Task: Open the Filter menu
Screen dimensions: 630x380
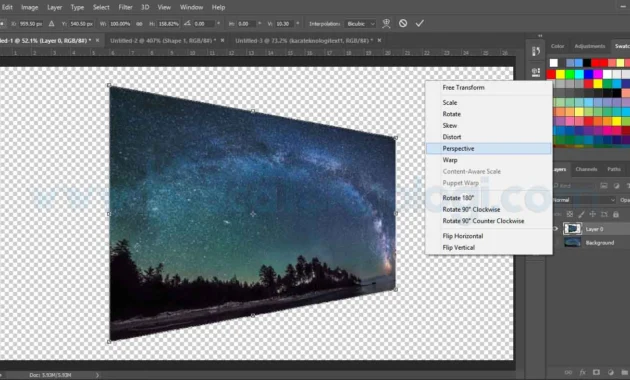Action: click(125, 7)
